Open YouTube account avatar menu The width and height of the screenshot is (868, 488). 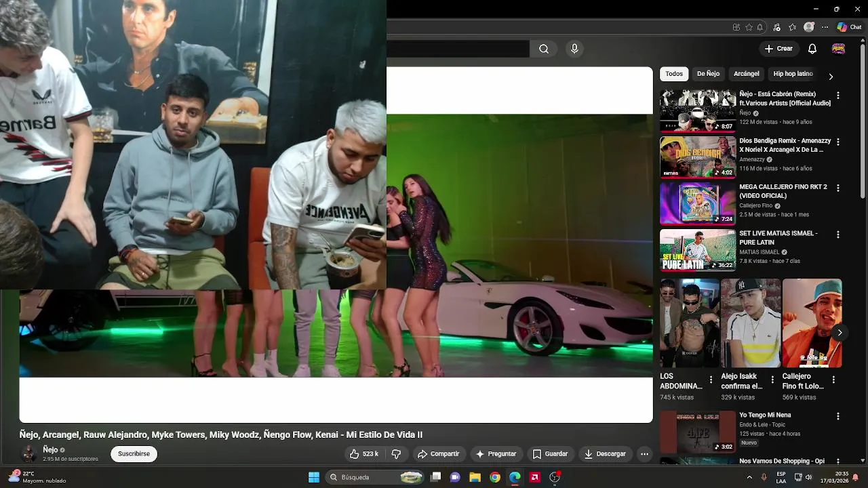point(838,49)
